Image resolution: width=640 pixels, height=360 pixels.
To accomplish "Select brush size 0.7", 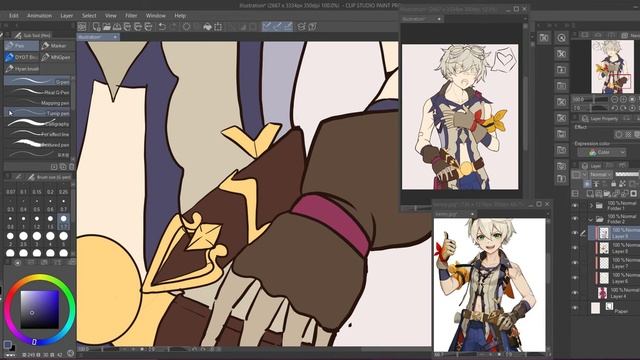I will tap(63, 205).
